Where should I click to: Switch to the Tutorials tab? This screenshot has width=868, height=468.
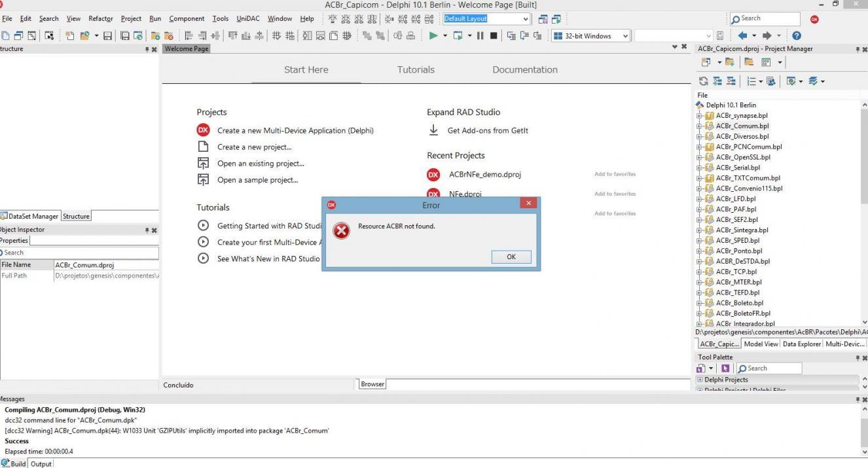click(416, 69)
